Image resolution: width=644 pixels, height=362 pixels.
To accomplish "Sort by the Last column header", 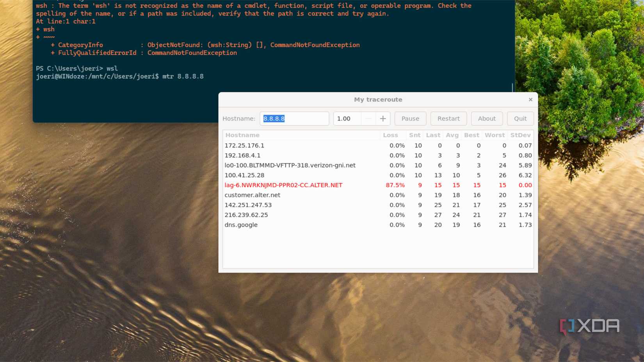I will (x=433, y=135).
